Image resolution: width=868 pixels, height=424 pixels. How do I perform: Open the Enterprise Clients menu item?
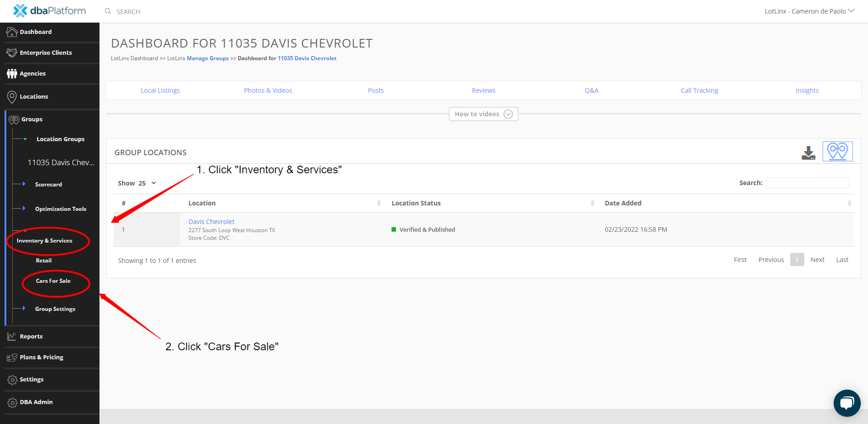coord(46,52)
